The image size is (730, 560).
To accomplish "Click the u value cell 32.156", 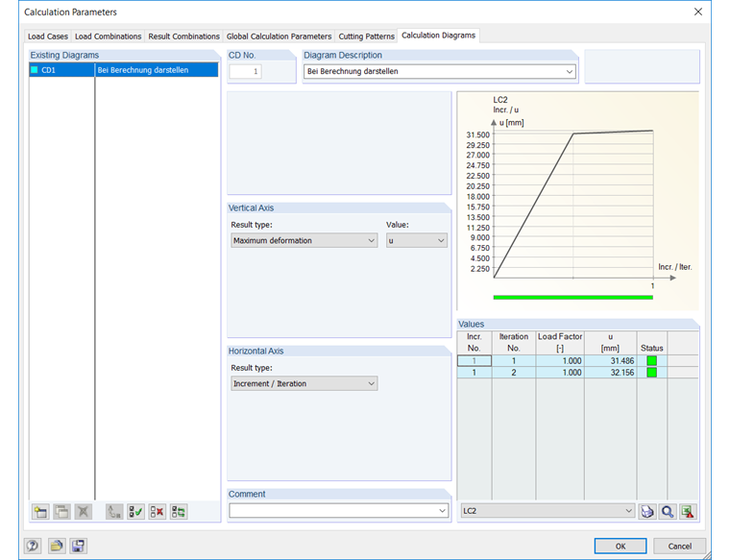I will click(610, 373).
